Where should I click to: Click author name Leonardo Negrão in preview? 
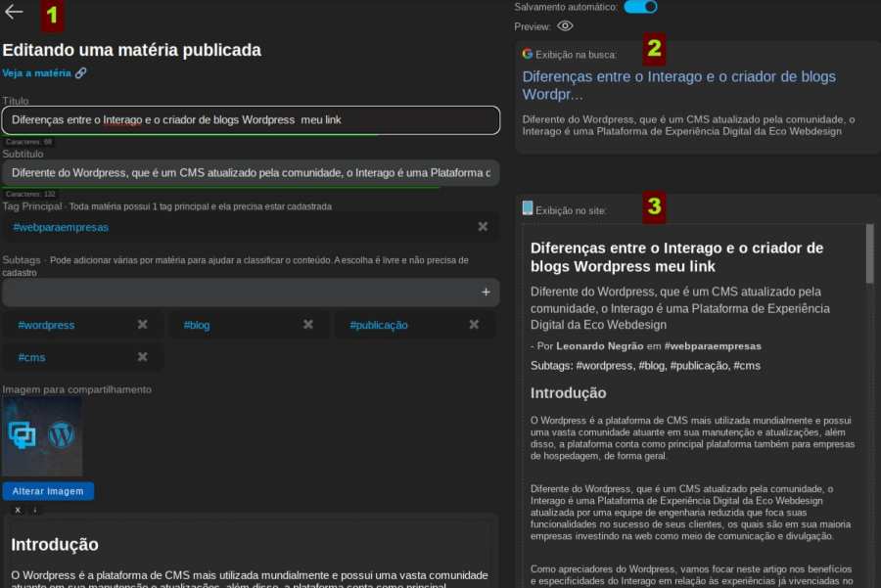click(599, 346)
